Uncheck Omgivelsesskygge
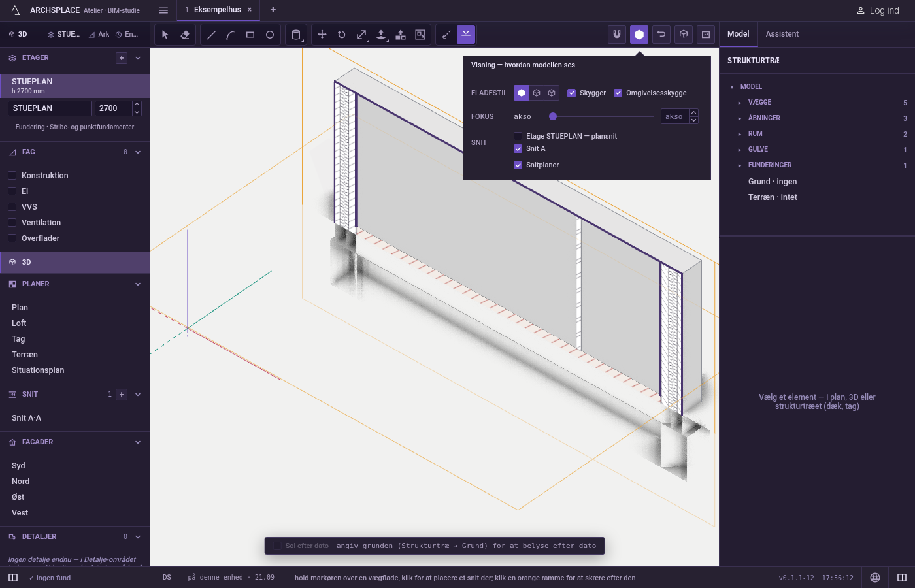The width and height of the screenshot is (915, 588). click(618, 93)
